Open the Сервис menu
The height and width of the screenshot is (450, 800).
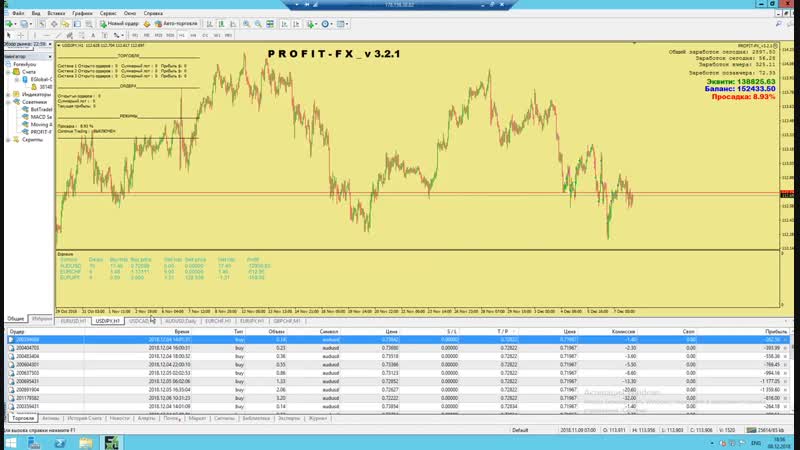coord(108,13)
